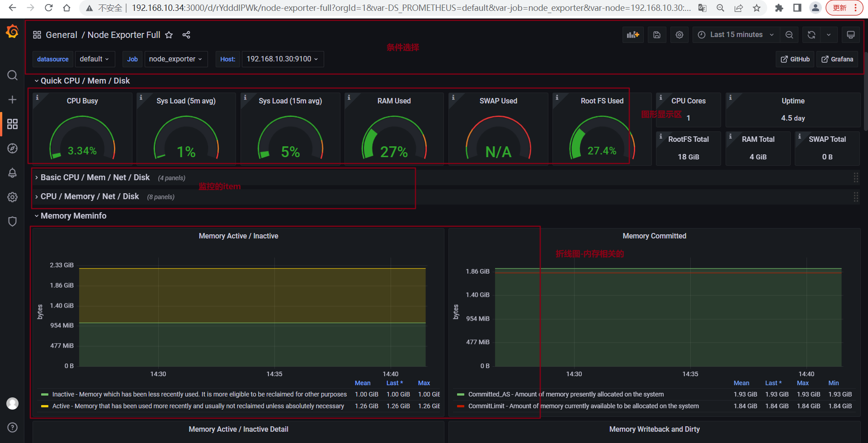Viewport: 868px width, 443px height.
Task: Open the Help question mark icon
Action: pos(12,427)
